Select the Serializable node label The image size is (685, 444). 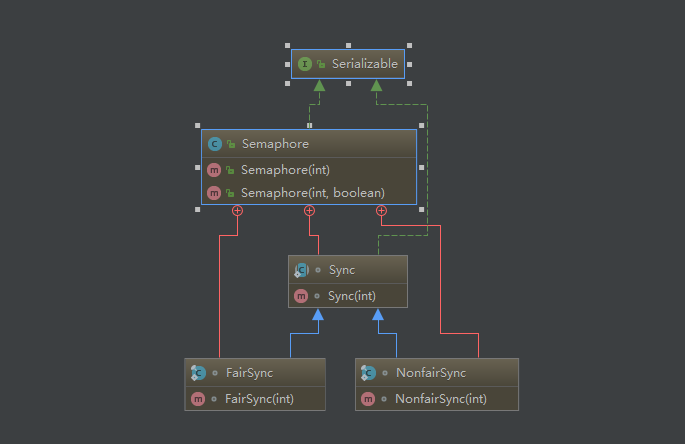click(x=365, y=64)
